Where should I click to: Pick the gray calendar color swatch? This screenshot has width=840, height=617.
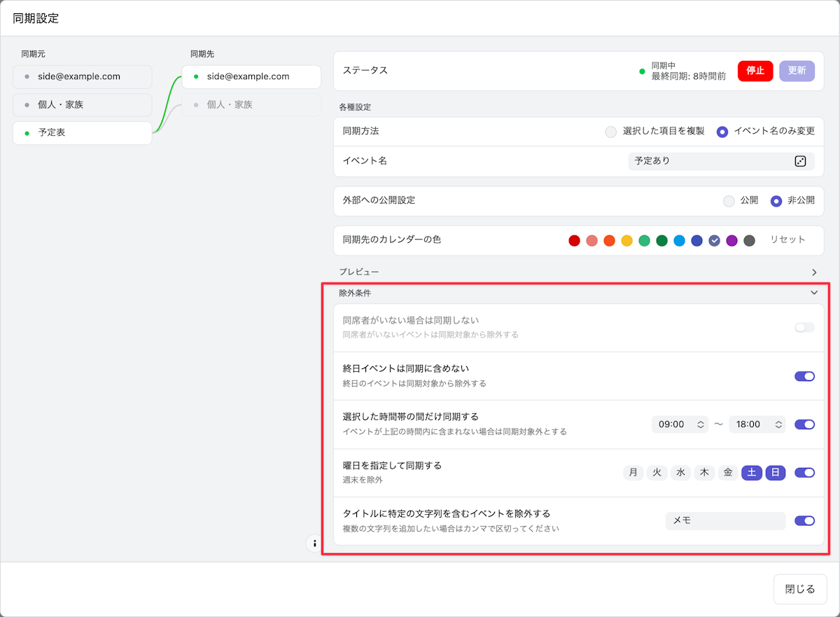pyautogui.click(x=749, y=240)
